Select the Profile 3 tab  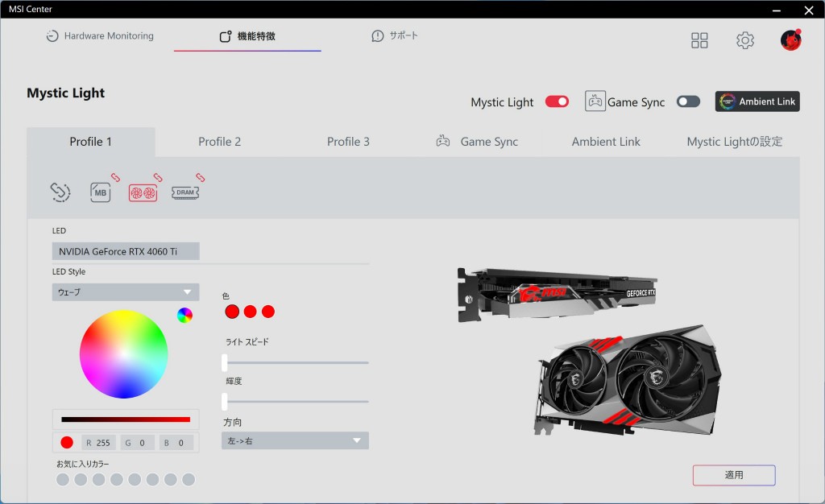(x=348, y=142)
